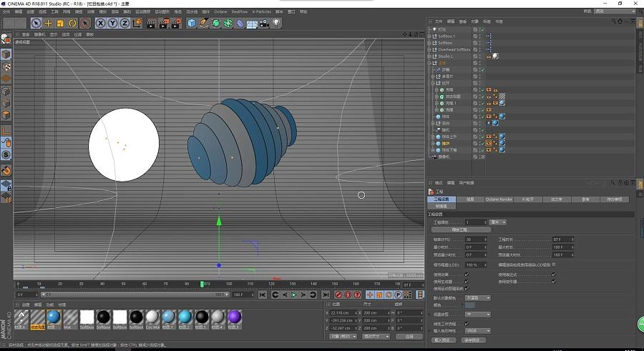The width and height of the screenshot is (644, 351).
Task: Open the 默认对象颜色 dropdown
Action: [478, 298]
